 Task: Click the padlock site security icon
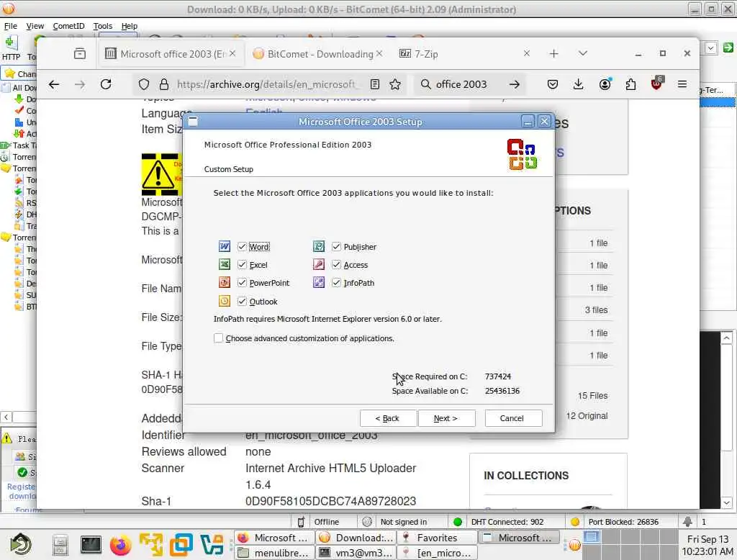pos(163,84)
